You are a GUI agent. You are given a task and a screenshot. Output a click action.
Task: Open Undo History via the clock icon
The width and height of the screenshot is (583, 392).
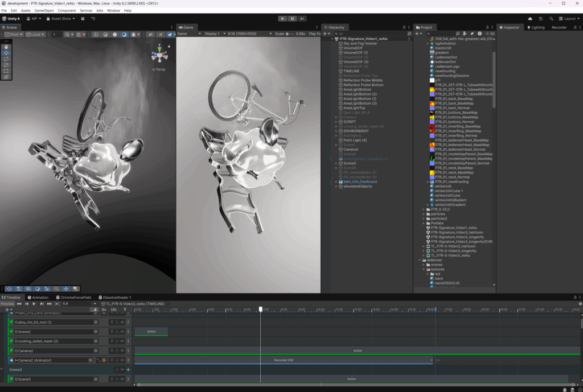pos(541,18)
